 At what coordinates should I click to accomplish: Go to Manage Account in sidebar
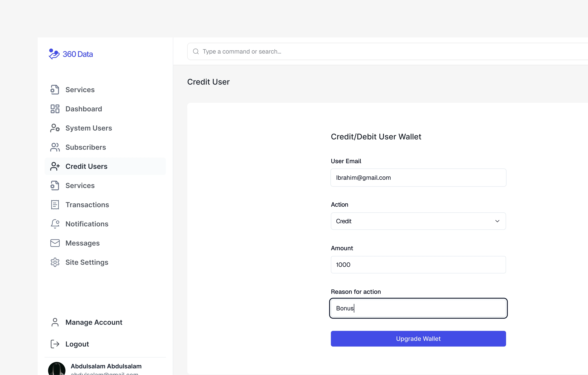[x=94, y=322]
